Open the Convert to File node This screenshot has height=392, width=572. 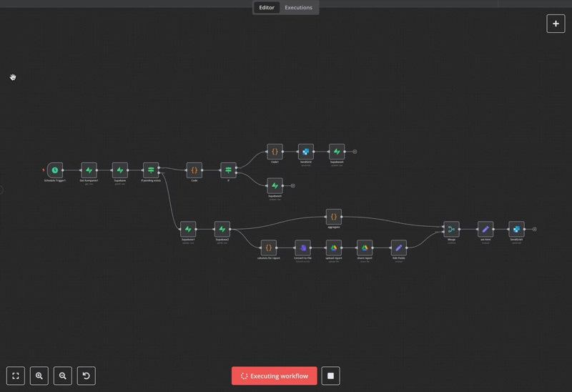click(302, 248)
